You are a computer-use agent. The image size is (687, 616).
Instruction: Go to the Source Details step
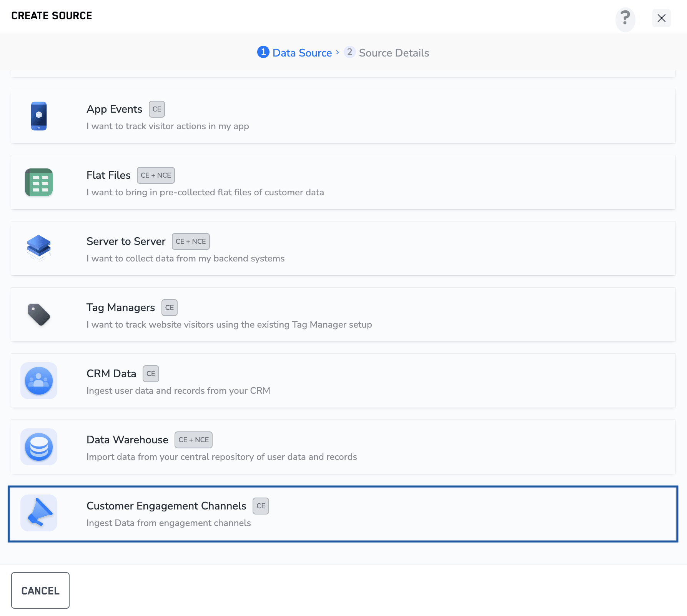[x=394, y=53]
